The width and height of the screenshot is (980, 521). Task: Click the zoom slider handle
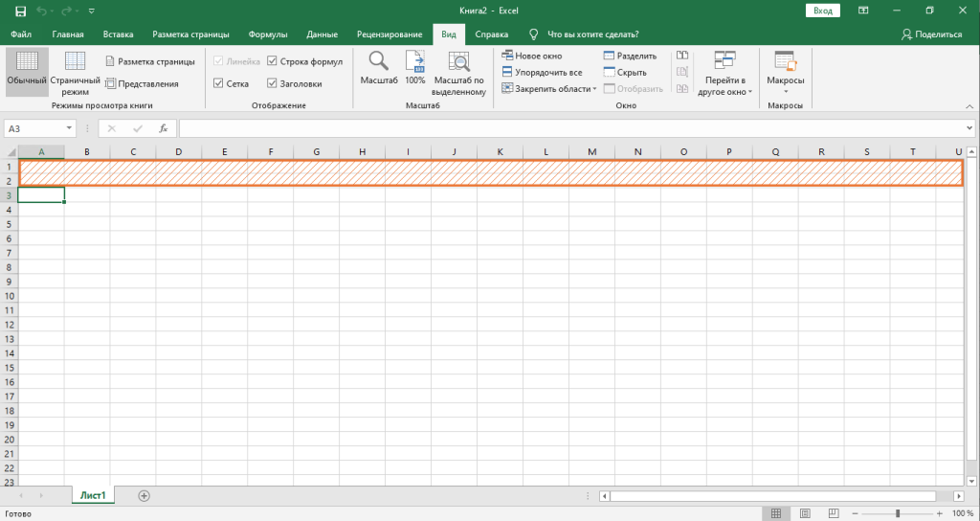click(898, 513)
